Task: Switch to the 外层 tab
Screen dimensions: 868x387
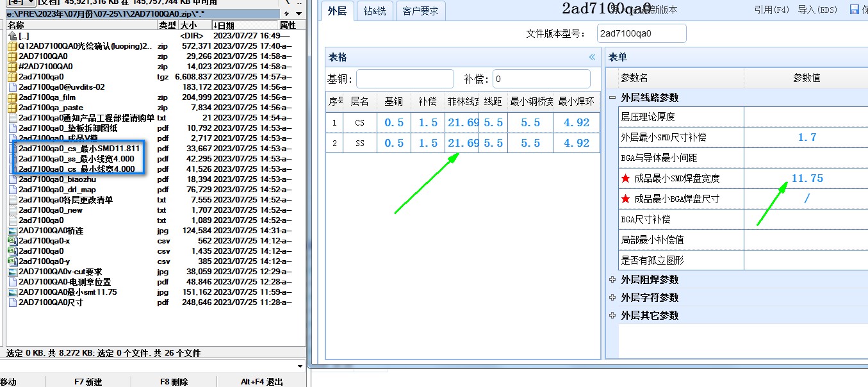Action: tap(337, 10)
